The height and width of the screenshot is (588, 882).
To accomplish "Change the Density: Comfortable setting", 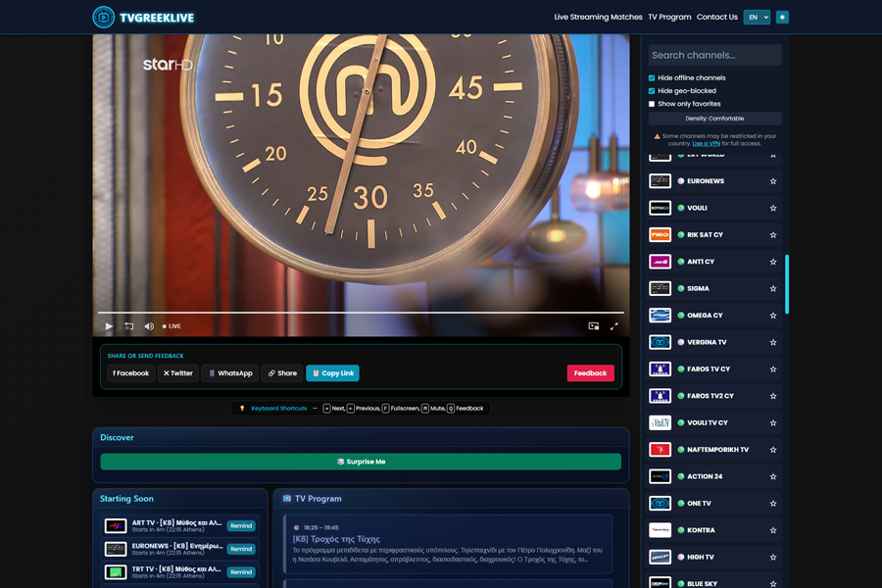I will pyautogui.click(x=714, y=119).
